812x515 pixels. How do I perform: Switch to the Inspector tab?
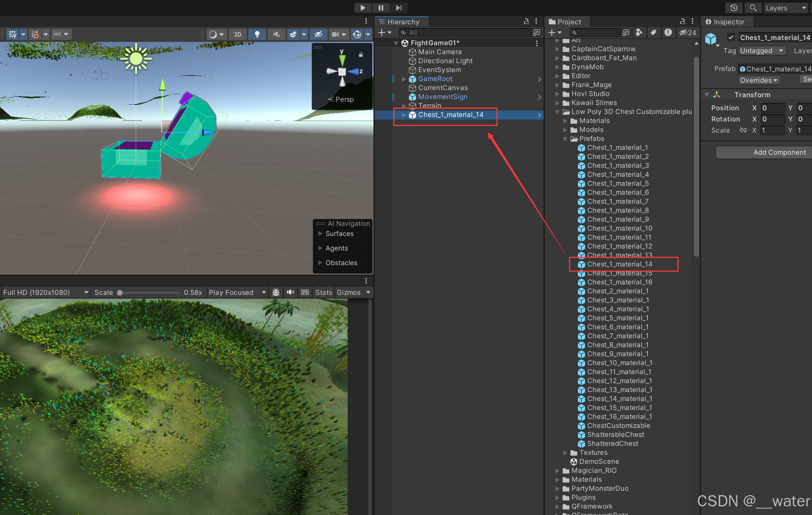725,22
